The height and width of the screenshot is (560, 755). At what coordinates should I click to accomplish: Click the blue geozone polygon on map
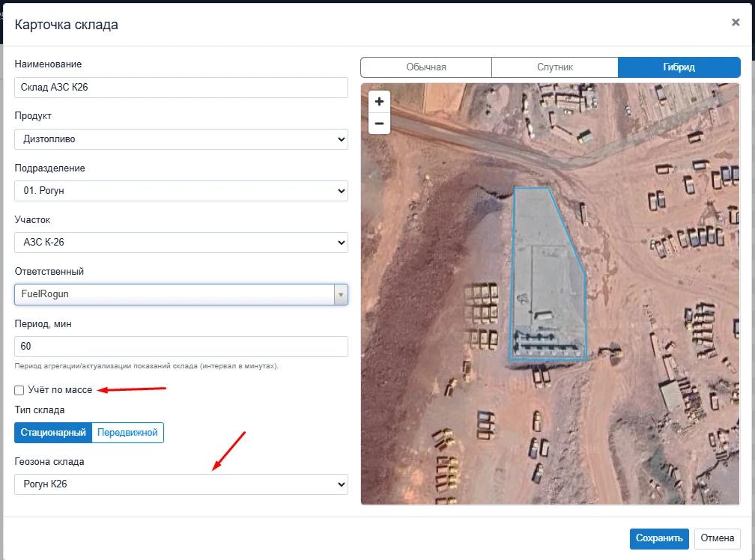547,274
